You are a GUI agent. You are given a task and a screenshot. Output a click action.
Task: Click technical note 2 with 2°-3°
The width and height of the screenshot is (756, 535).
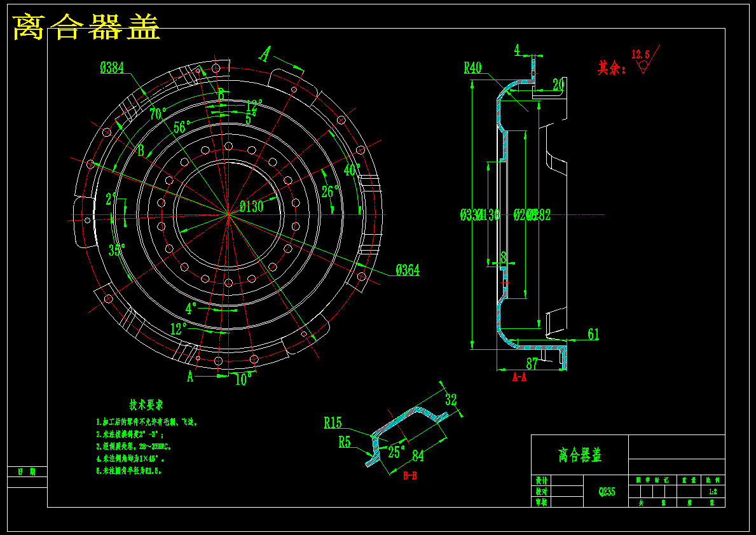[x=130, y=434]
